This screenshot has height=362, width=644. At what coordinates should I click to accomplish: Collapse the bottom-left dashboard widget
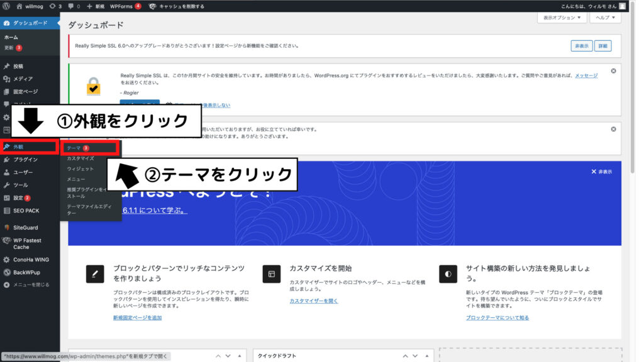click(240, 356)
